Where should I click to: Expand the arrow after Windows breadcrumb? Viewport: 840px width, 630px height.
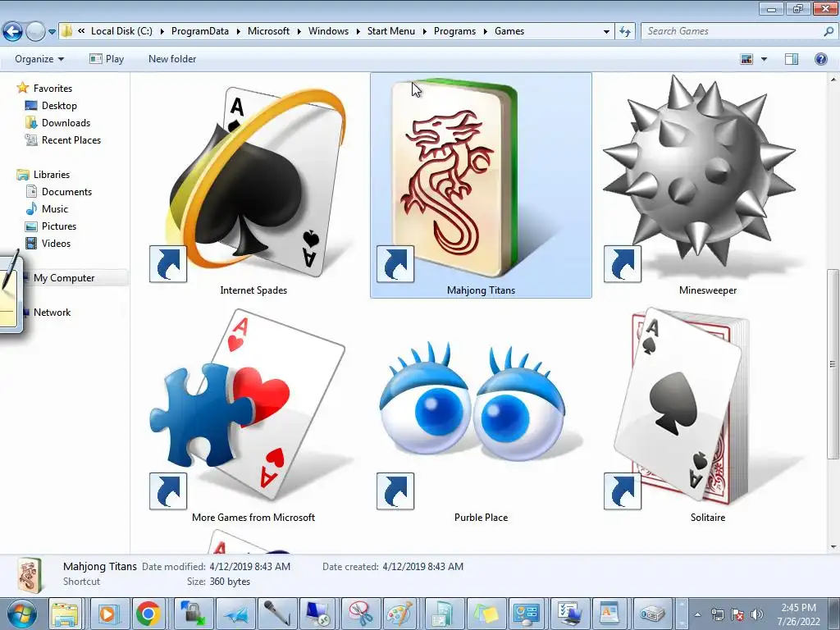(358, 32)
